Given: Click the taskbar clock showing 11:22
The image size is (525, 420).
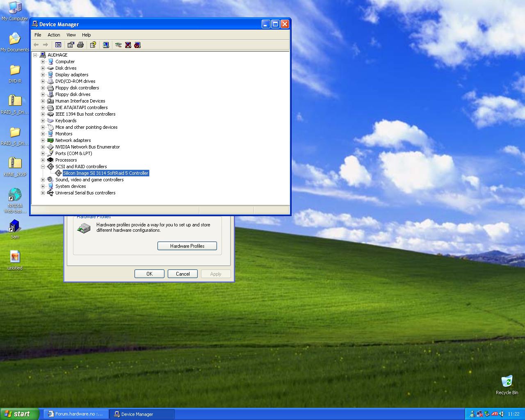Looking at the screenshot, I should click(514, 414).
